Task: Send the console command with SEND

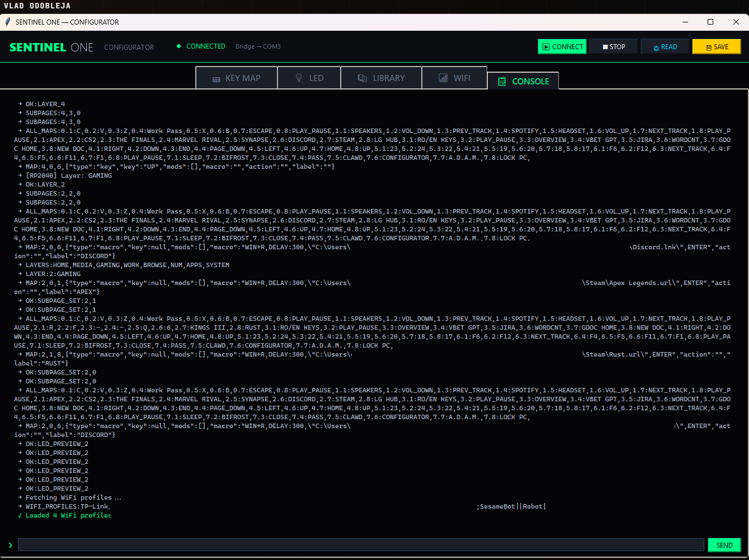Action: tap(724, 545)
